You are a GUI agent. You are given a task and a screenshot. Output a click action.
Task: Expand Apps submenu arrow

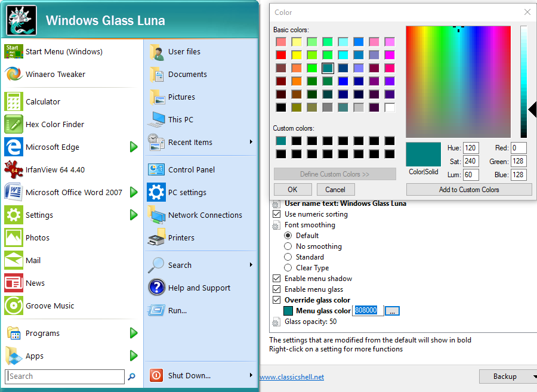(x=134, y=356)
